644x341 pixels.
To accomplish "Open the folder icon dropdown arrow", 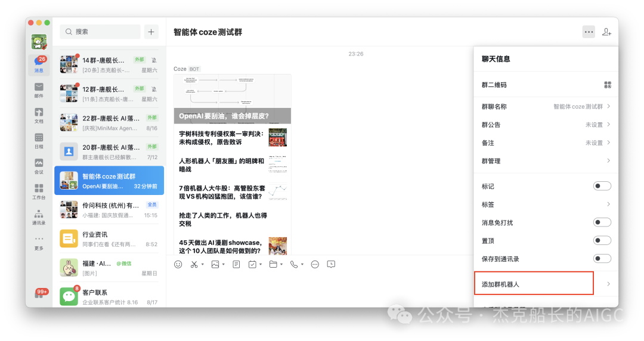I will tap(281, 265).
